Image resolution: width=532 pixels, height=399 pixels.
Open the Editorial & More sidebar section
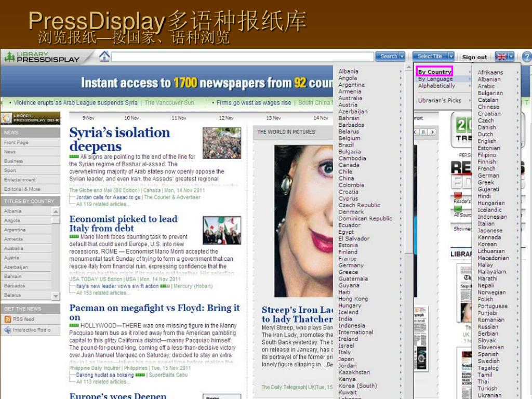pyautogui.click(x=31, y=189)
